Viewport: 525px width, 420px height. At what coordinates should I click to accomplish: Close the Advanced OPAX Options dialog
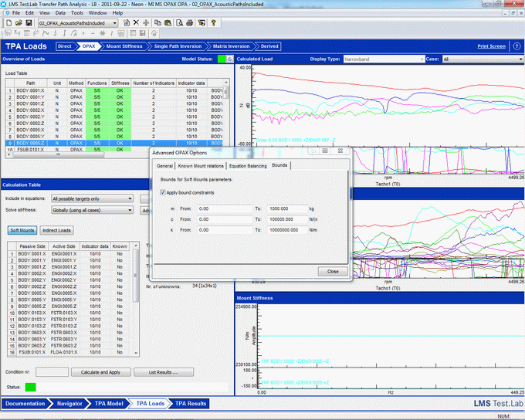(333, 271)
